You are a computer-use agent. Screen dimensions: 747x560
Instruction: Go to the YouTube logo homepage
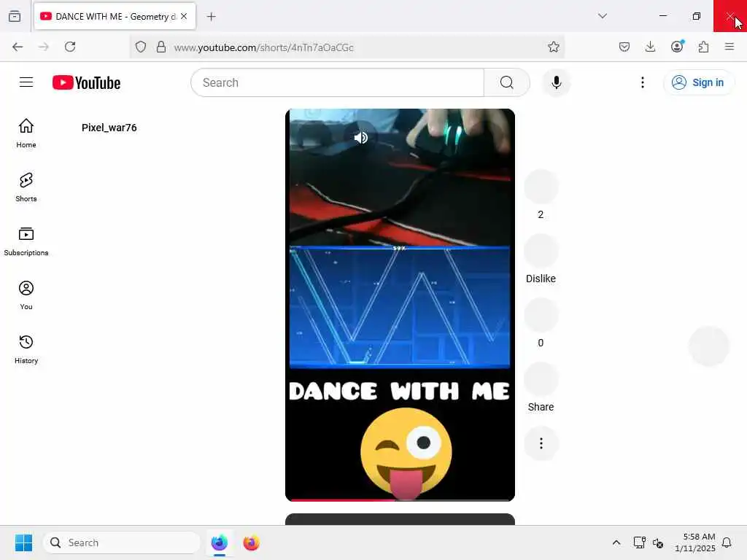(x=86, y=82)
